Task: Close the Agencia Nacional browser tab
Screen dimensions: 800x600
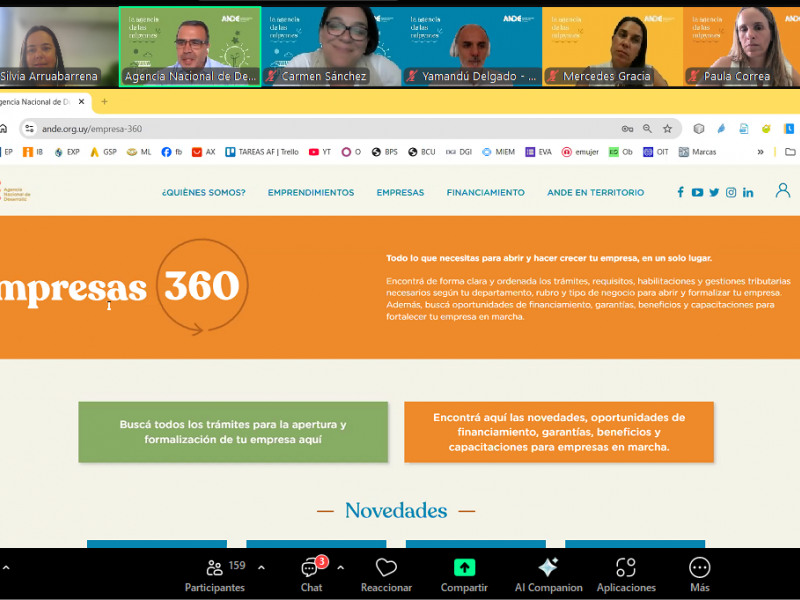Action: click(81, 102)
